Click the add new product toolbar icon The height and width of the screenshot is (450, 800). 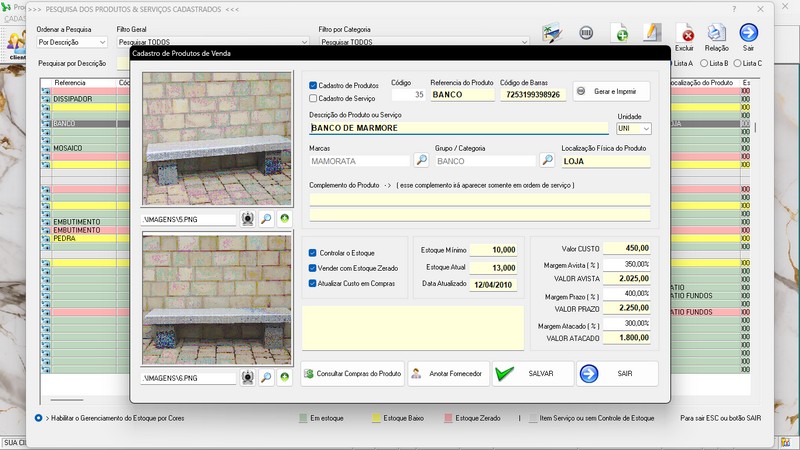pos(619,34)
